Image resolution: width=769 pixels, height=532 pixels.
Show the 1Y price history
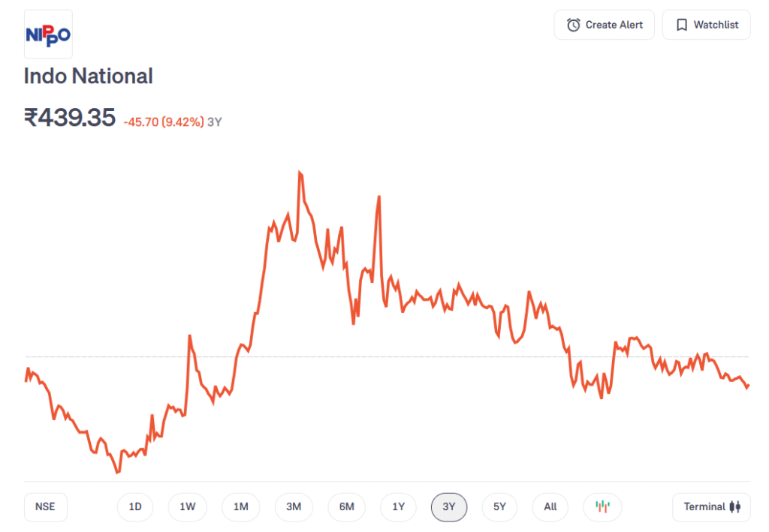tap(398, 506)
